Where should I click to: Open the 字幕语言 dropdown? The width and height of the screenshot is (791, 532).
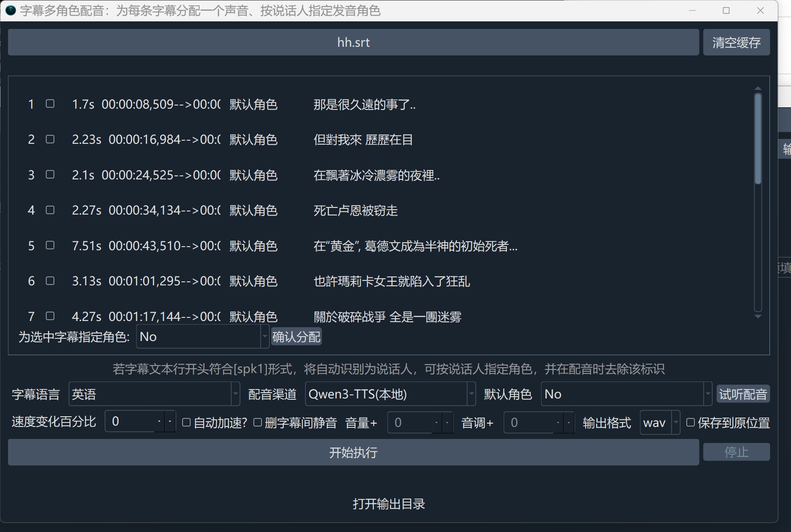(x=154, y=394)
